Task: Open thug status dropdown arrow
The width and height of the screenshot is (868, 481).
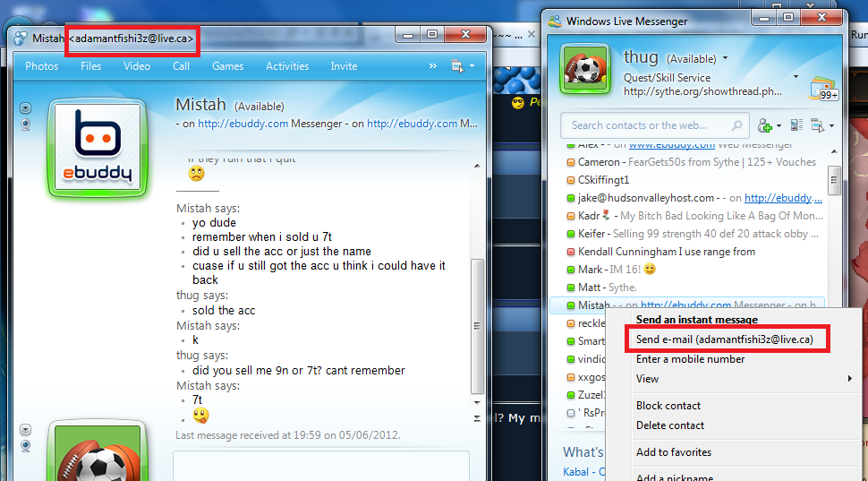Action: (725, 58)
